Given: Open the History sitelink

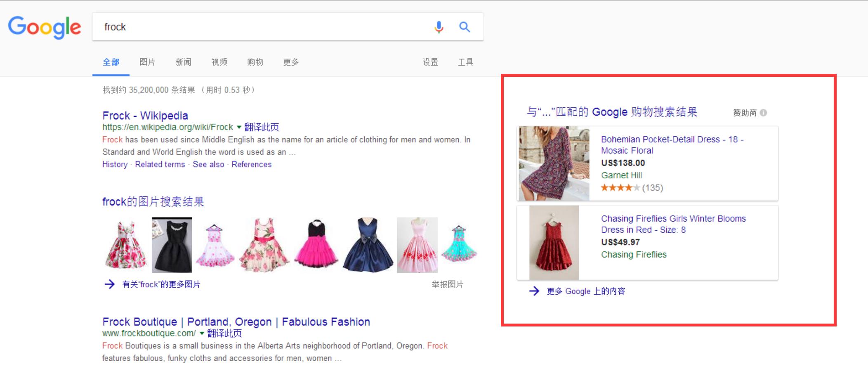Looking at the screenshot, I should click(115, 164).
